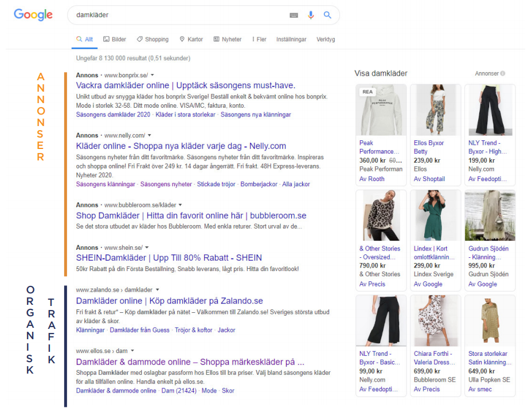Follow 'Skor' Ellos sitelink

point(228,391)
